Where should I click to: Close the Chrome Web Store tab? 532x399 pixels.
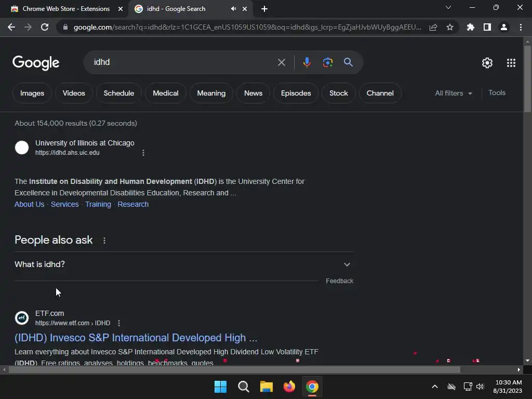point(121,9)
